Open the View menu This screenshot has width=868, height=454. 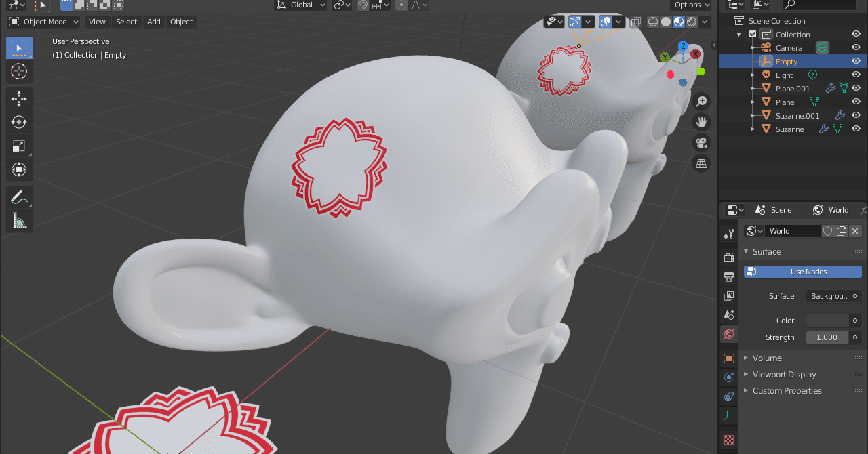(97, 22)
